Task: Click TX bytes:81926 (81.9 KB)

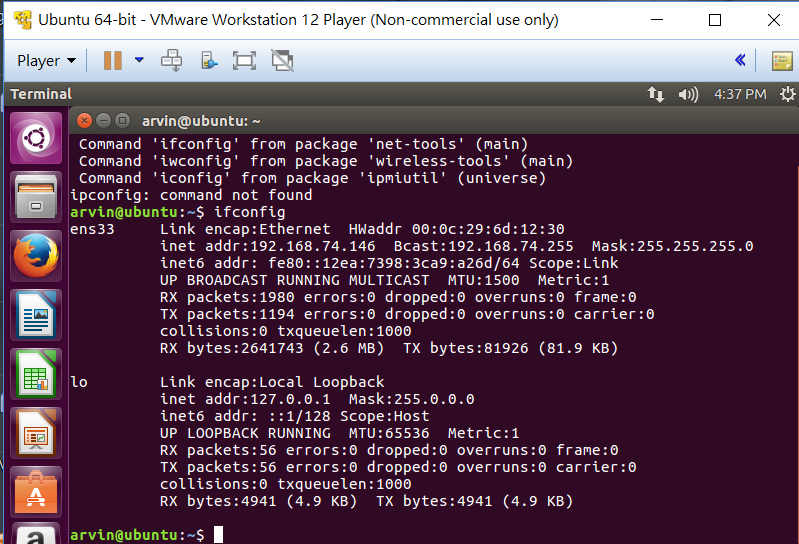Action: point(511,348)
